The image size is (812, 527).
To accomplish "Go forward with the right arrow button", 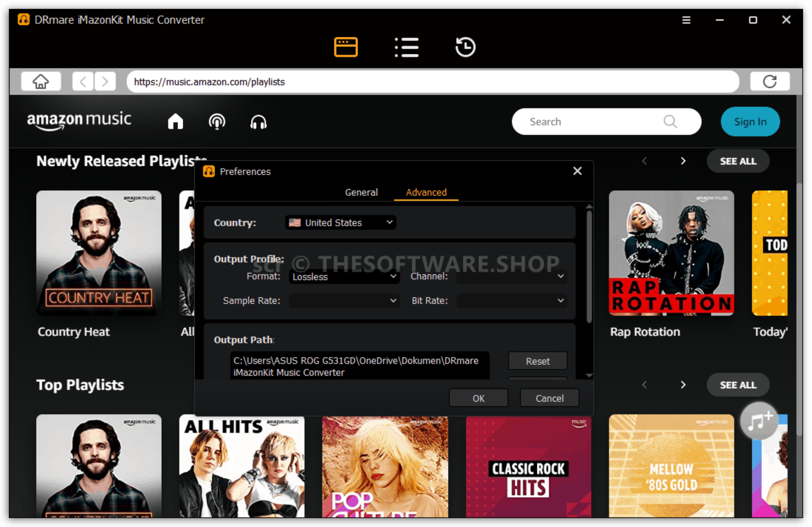I will click(105, 82).
